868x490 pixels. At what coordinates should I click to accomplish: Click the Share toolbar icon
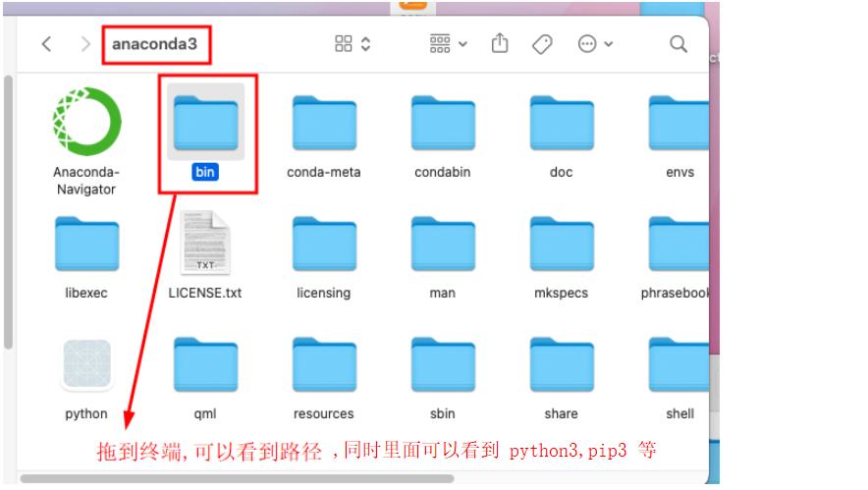tap(500, 44)
